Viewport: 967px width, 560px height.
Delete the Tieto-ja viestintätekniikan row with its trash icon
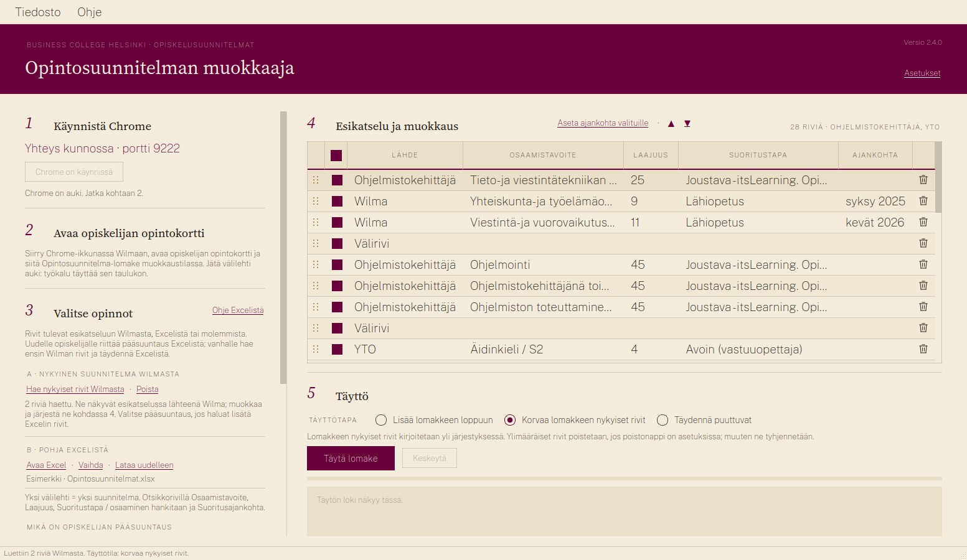tap(923, 180)
